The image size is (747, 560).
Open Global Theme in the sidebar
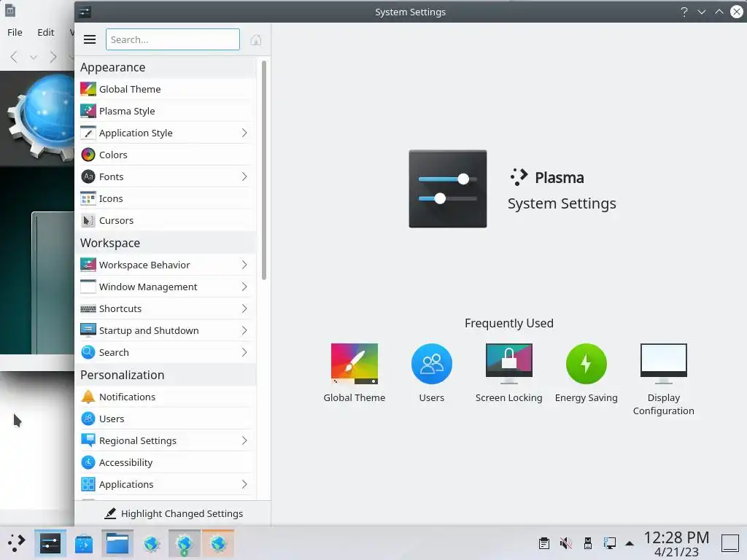tap(166, 89)
